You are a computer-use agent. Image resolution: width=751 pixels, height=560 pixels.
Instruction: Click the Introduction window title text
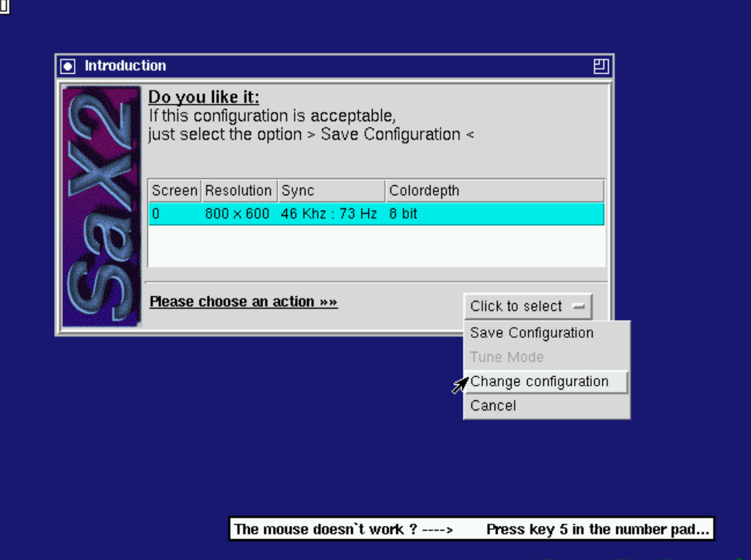tap(126, 66)
